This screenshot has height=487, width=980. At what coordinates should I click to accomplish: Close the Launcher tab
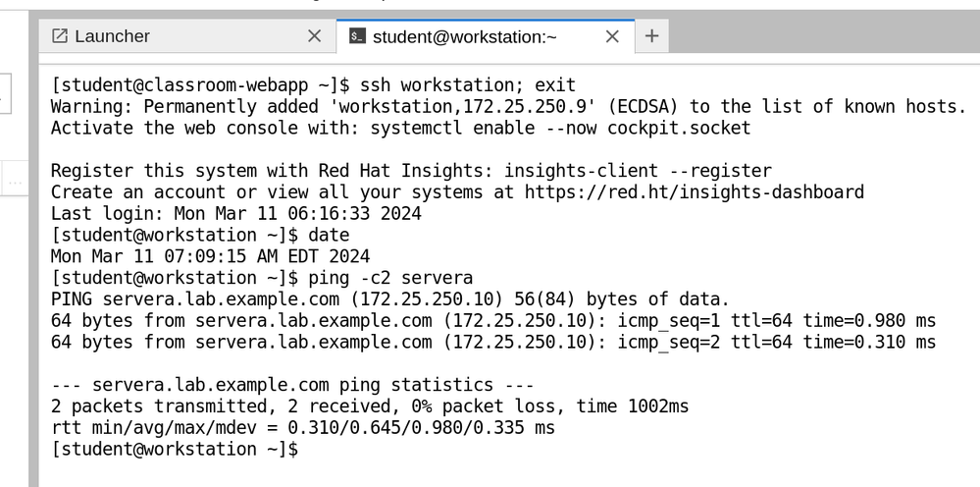click(x=314, y=36)
